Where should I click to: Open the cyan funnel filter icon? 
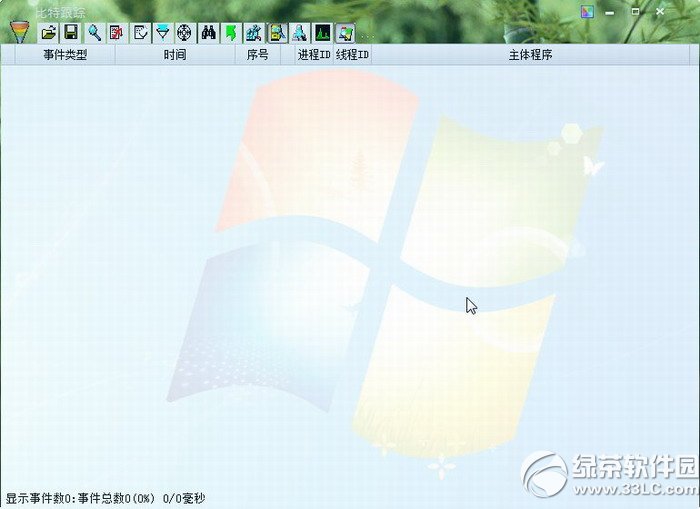(163, 33)
